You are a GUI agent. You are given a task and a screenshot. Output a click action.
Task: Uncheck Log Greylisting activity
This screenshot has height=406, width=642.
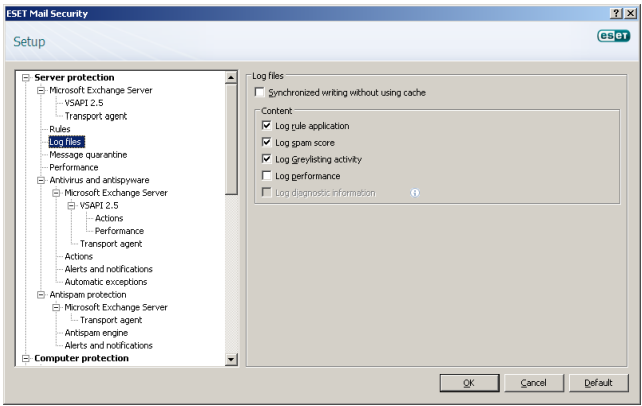tap(267, 159)
